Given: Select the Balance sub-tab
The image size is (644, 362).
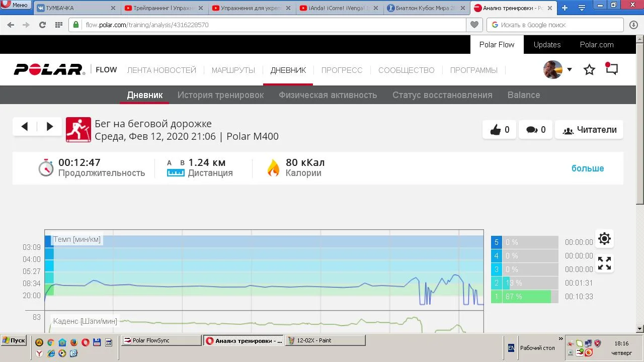Looking at the screenshot, I should [524, 95].
